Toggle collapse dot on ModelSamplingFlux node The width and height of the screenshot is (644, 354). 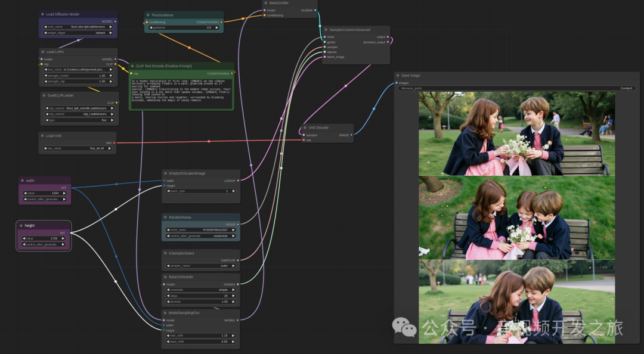tap(166, 313)
